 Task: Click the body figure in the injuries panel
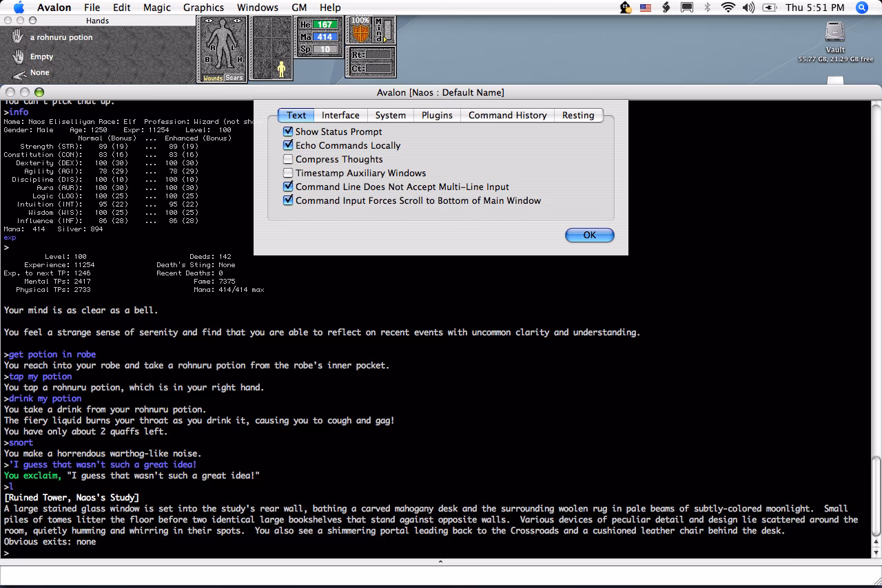(222, 44)
